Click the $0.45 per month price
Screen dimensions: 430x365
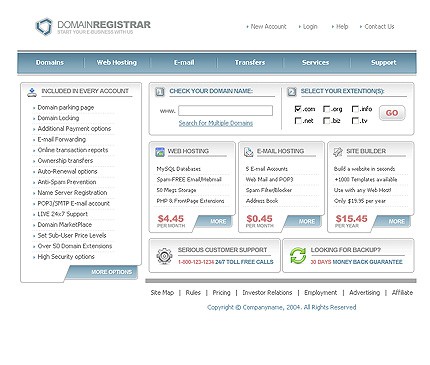point(259,221)
